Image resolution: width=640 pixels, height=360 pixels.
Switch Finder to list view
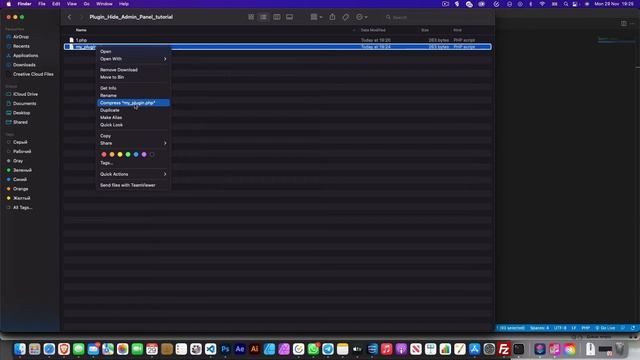[264, 17]
